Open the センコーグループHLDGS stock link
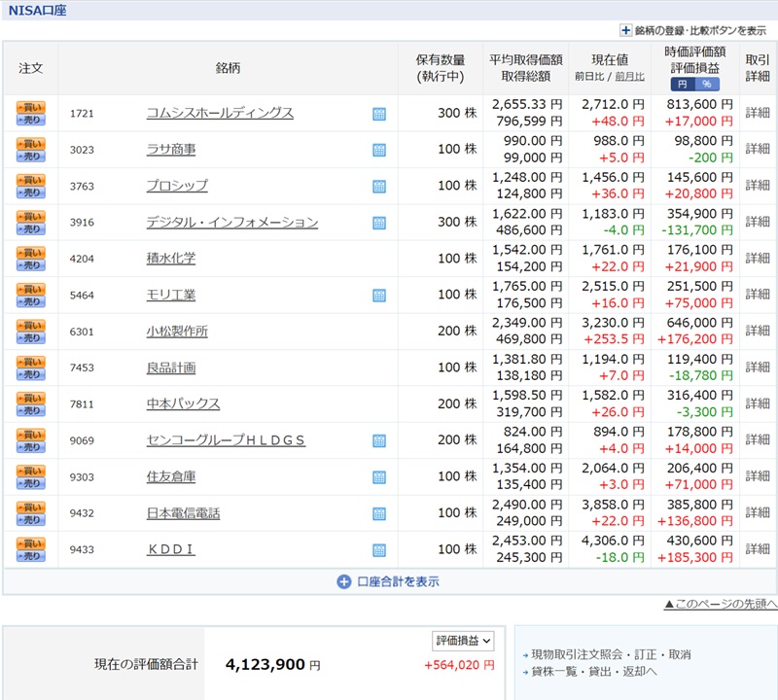The width and height of the screenshot is (778, 700). [x=226, y=440]
